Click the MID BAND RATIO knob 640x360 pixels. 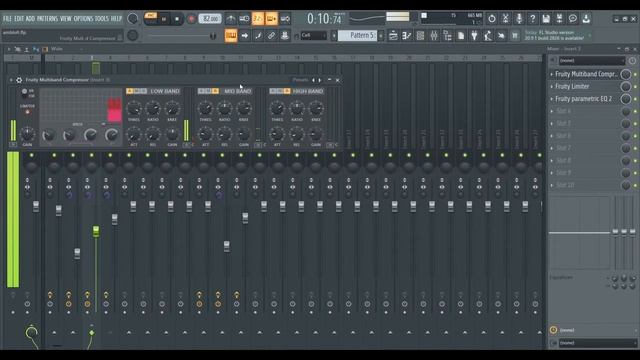(224, 109)
